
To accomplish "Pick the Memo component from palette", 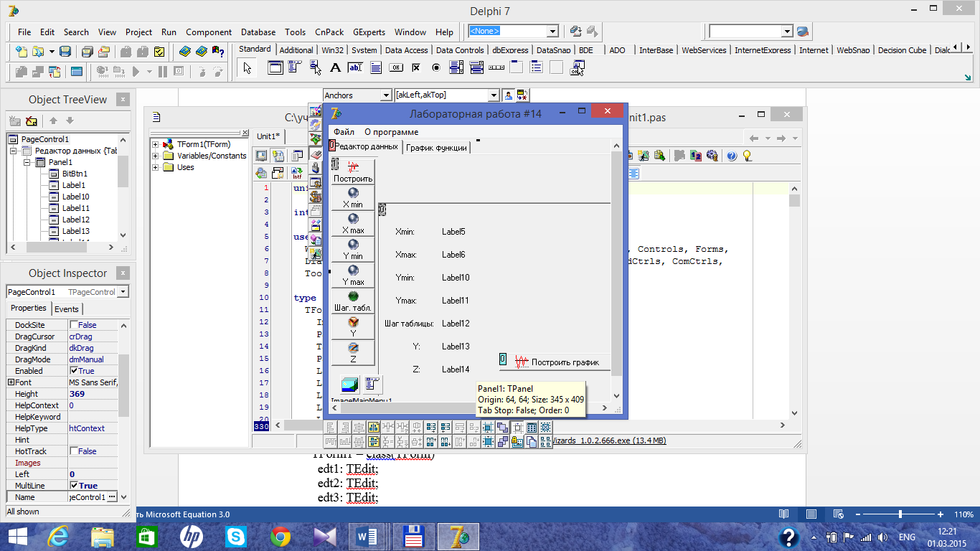I will click(375, 68).
